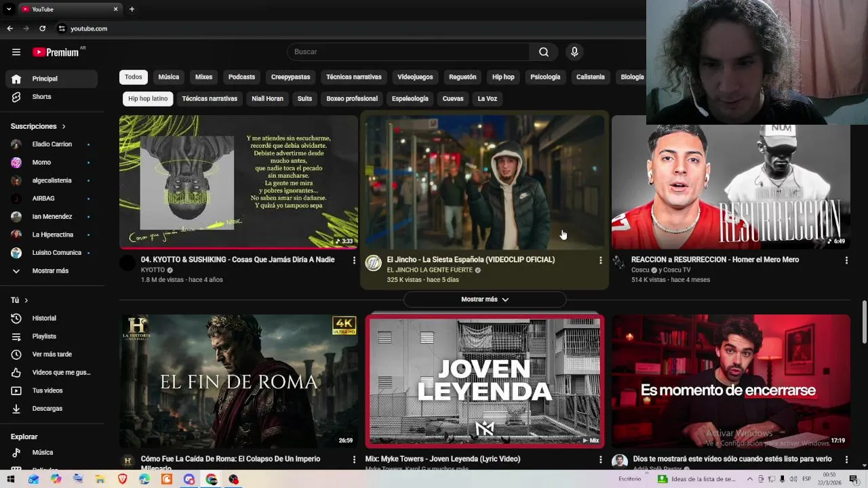Click the Buscar search field

tap(408, 52)
